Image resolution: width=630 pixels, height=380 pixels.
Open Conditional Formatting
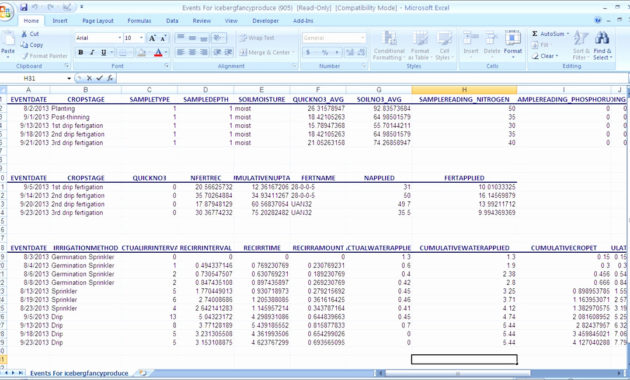click(x=389, y=45)
